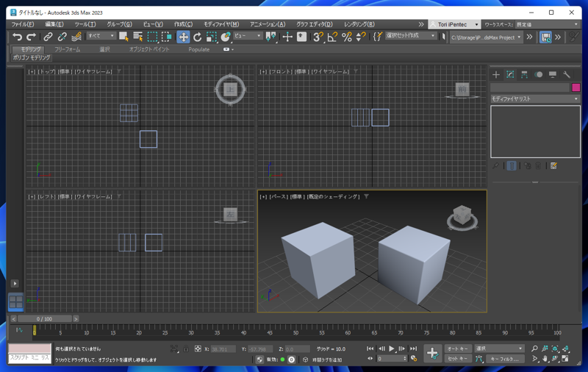Toggle the Selection Lock padlock icon
Screen dimensions: 588x372
(x=186, y=348)
